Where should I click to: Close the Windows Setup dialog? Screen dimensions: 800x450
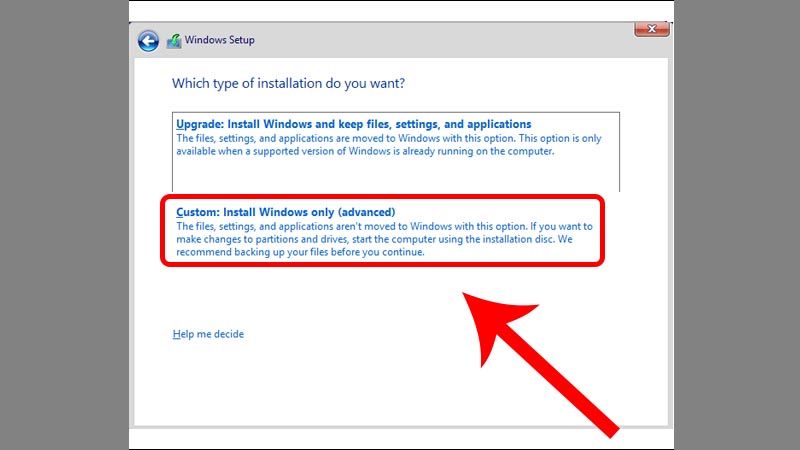[652, 29]
